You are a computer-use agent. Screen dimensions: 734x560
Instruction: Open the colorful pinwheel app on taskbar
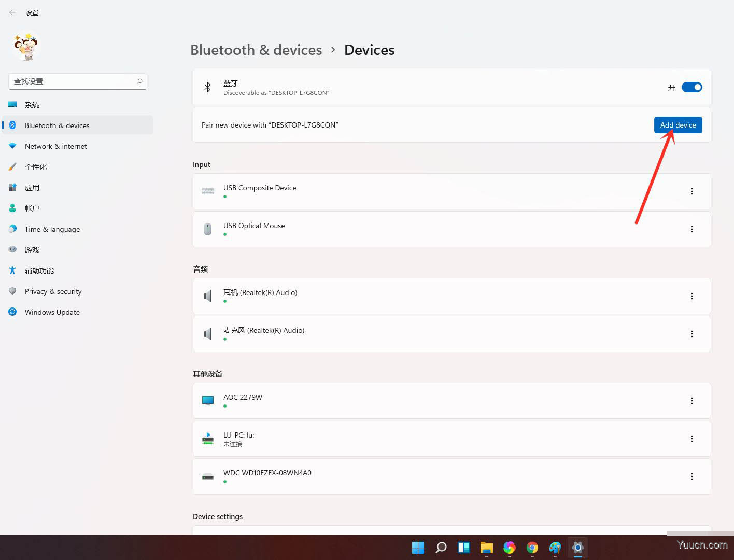510,548
